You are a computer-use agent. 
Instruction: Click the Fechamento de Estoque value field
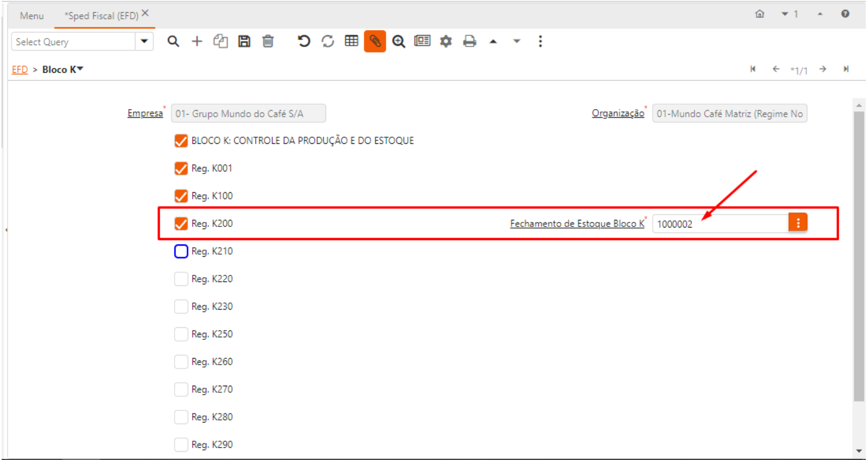(720, 224)
